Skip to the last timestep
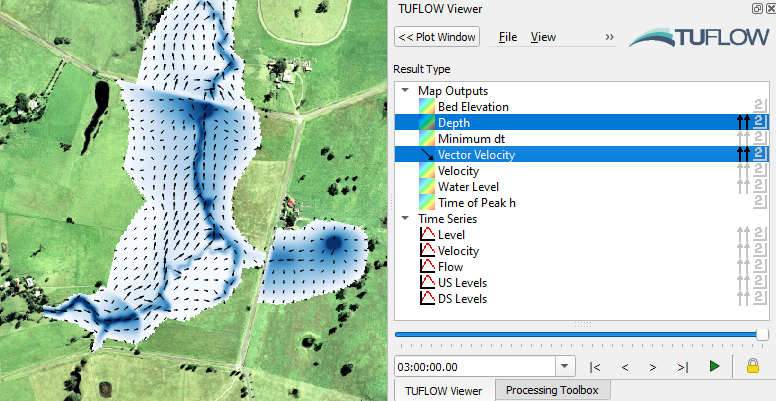 [x=682, y=367]
